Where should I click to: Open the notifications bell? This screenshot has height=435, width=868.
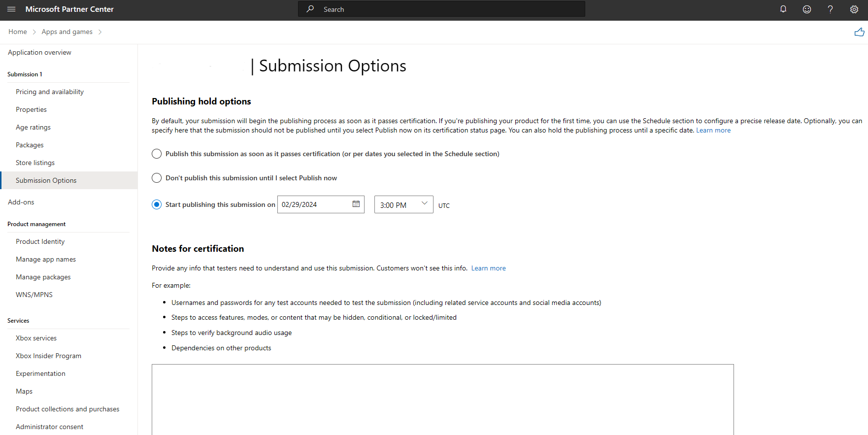783,9
